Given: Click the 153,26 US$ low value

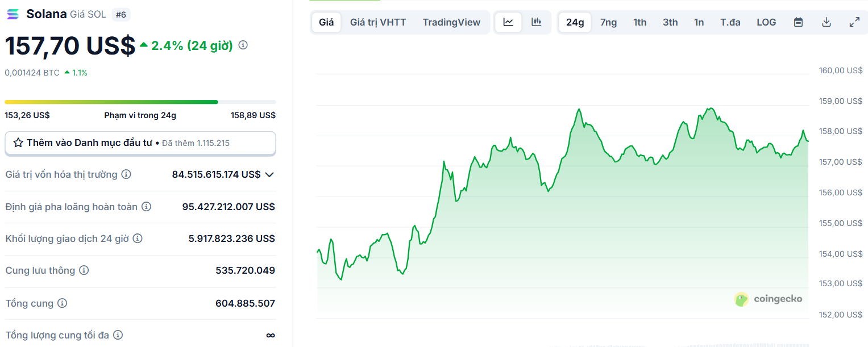Looking at the screenshot, I should [27, 115].
